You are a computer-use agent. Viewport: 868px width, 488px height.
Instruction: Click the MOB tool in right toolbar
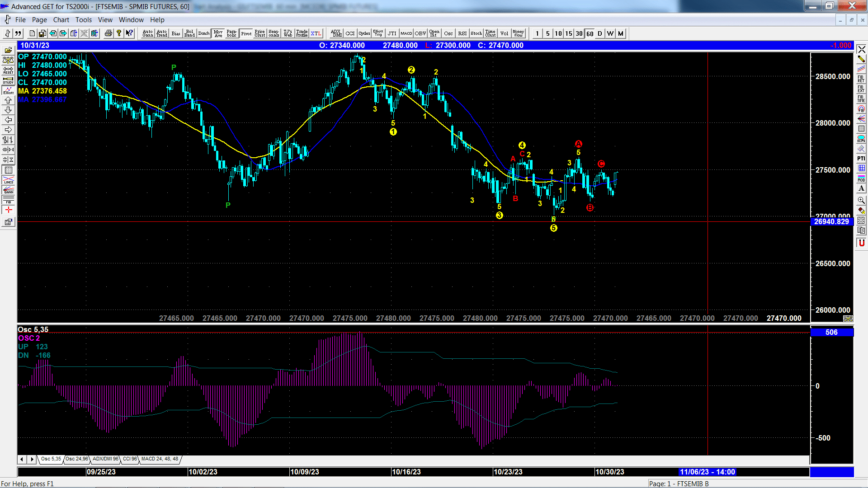coord(861,178)
